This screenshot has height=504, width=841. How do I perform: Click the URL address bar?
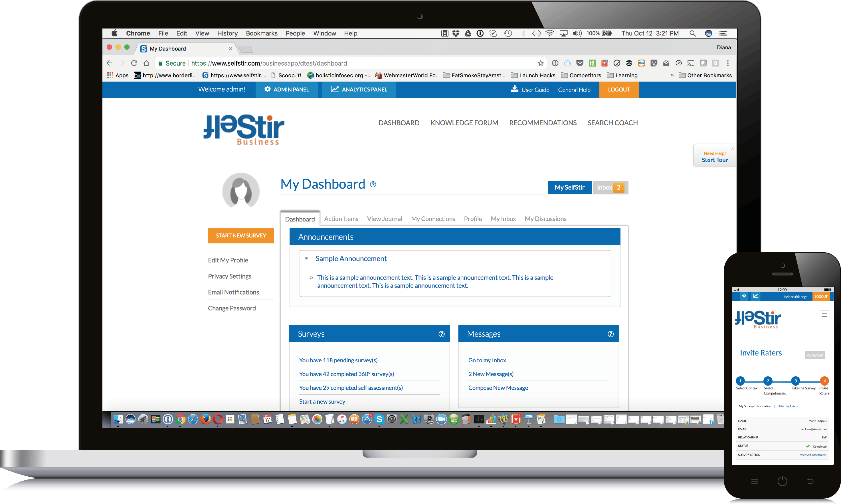click(x=340, y=63)
